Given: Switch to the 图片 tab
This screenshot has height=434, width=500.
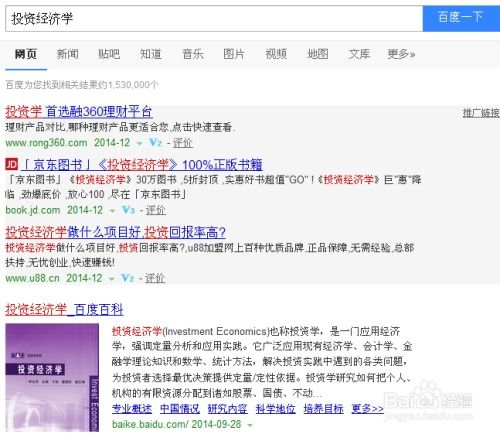Looking at the screenshot, I should (234, 54).
